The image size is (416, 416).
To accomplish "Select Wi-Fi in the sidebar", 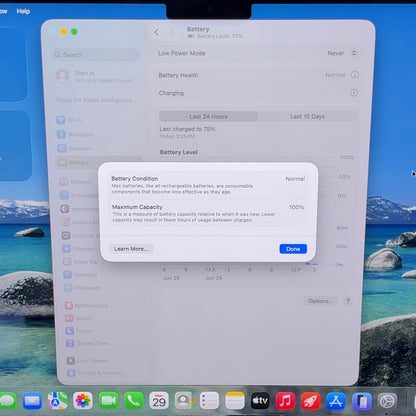I will point(70,120).
